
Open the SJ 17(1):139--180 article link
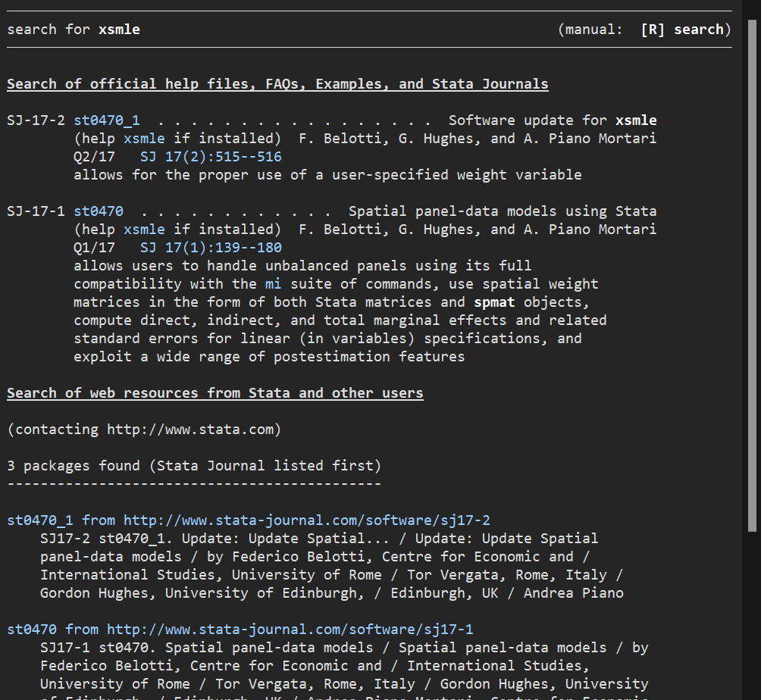coord(211,248)
